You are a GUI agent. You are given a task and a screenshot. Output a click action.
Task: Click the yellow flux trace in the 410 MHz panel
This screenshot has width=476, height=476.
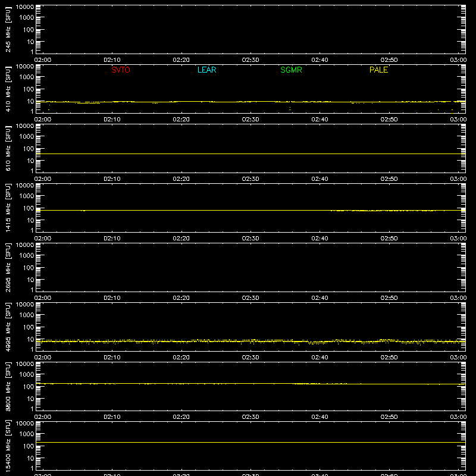pos(250,102)
